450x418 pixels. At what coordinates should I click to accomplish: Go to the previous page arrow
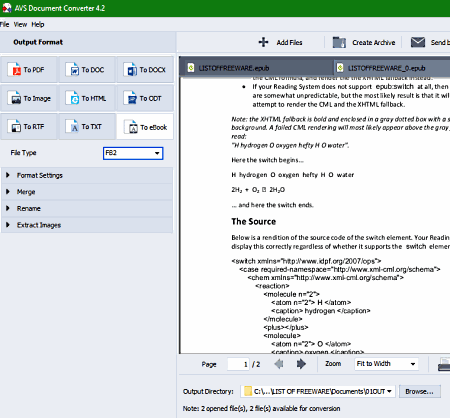coord(279,364)
